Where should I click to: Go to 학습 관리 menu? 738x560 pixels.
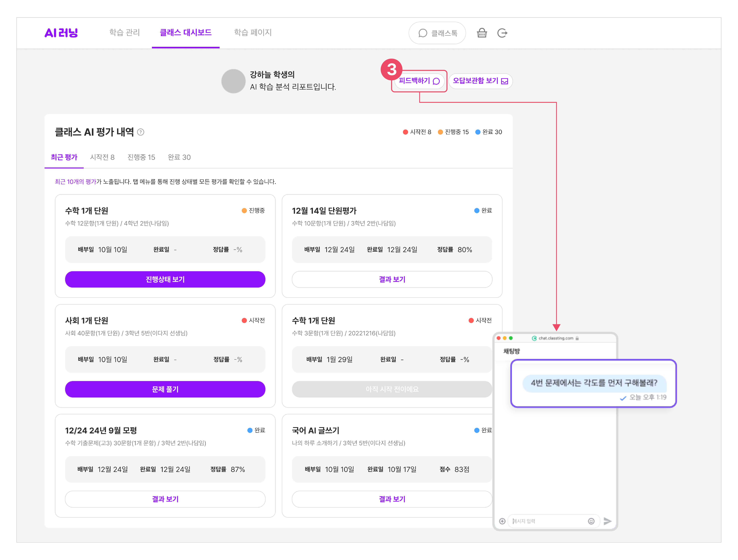tap(124, 33)
